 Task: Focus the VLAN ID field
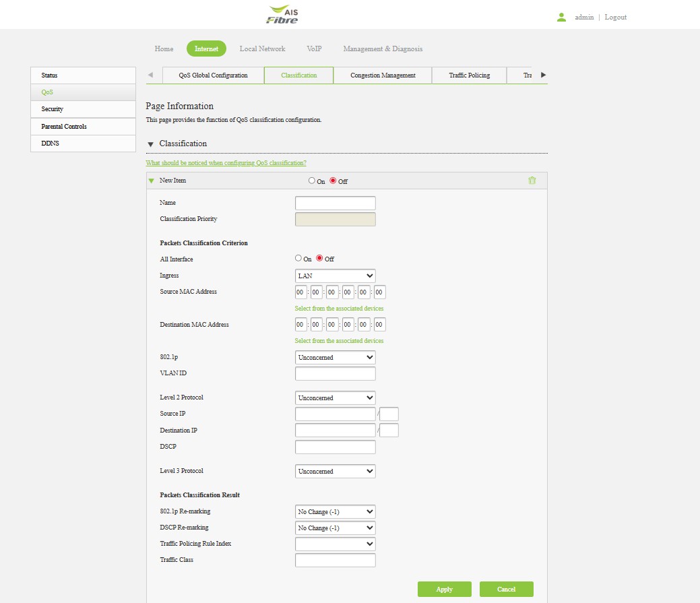pyautogui.click(x=336, y=373)
